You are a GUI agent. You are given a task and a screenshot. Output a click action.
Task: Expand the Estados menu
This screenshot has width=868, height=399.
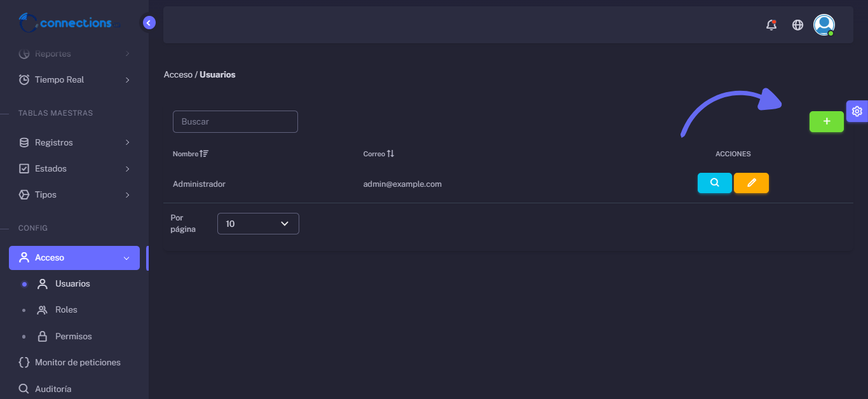coord(74,168)
